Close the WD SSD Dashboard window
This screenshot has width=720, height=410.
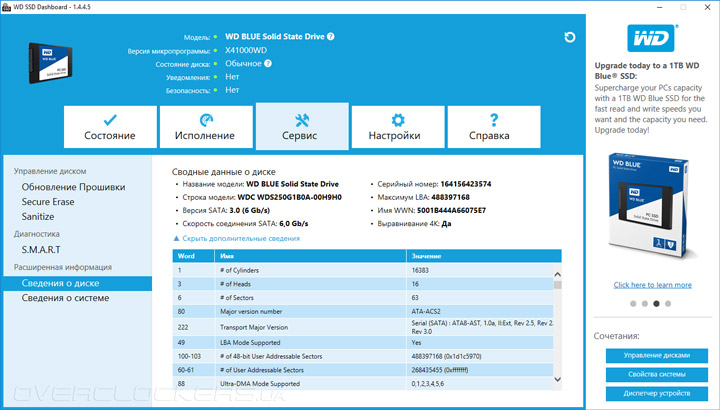coord(708,7)
